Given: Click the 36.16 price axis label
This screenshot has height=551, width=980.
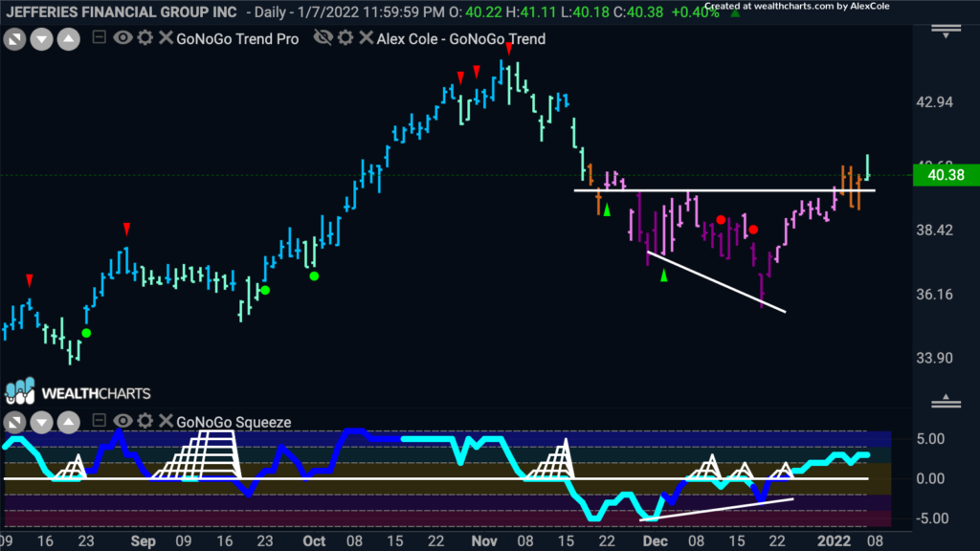Looking at the screenshot, I should point(935,295).
